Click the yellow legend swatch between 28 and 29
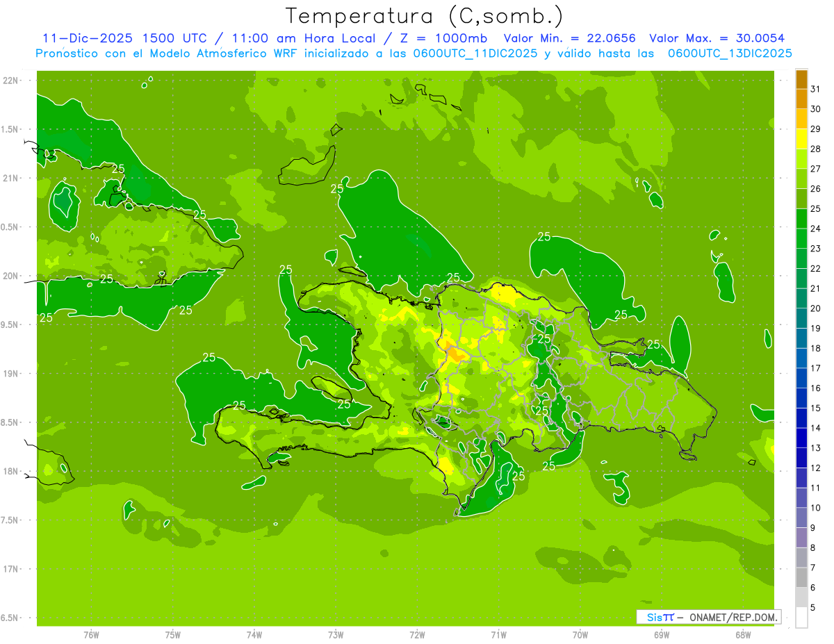The height and width of the screenshot is (644, 834). [801, 138]
